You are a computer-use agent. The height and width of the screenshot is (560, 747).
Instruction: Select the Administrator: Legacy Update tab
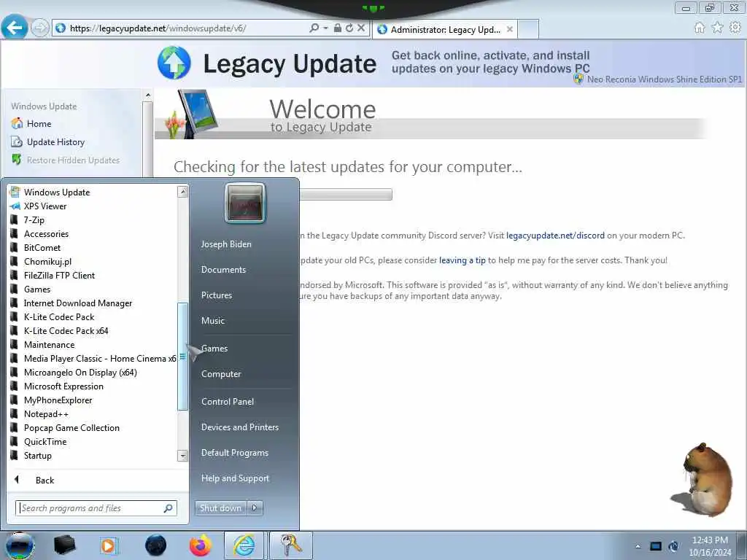(x=445, y=29)
